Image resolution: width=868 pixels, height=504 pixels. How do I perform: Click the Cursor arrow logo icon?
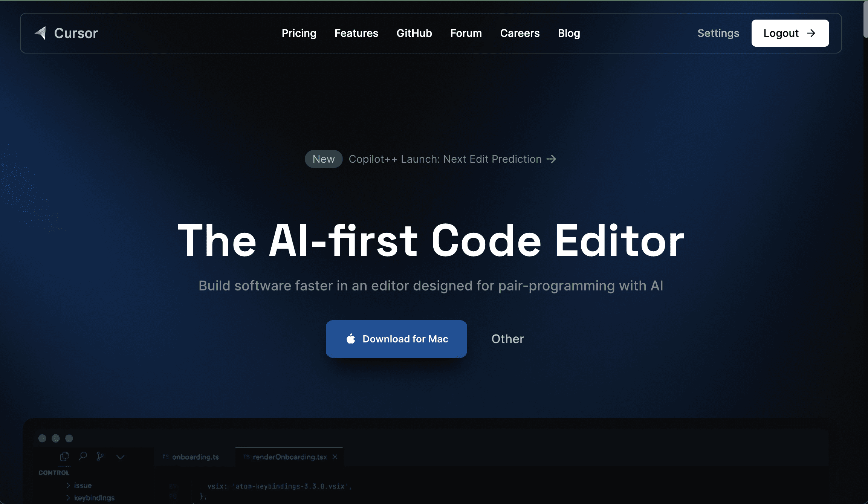[x=41, y=33]
